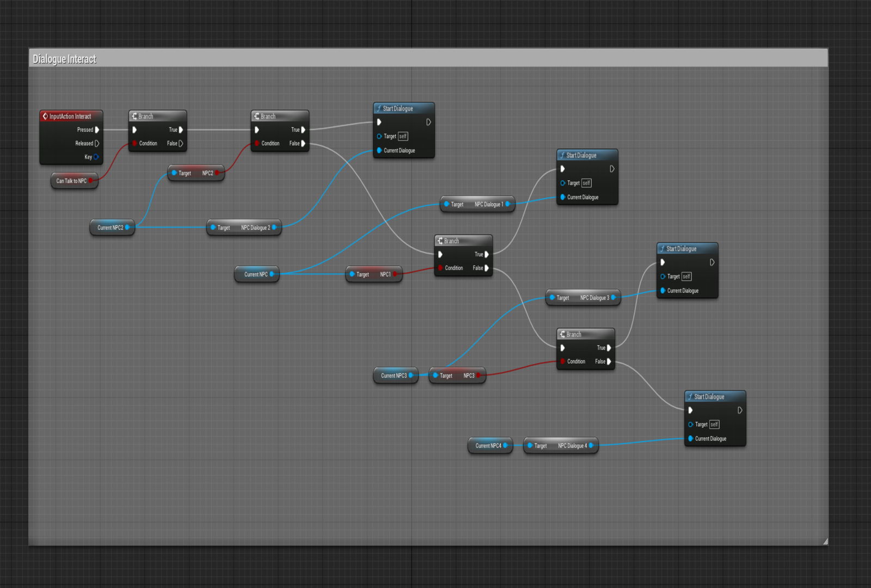Click the Can Talk to NPC output pin

coord(91,181)
